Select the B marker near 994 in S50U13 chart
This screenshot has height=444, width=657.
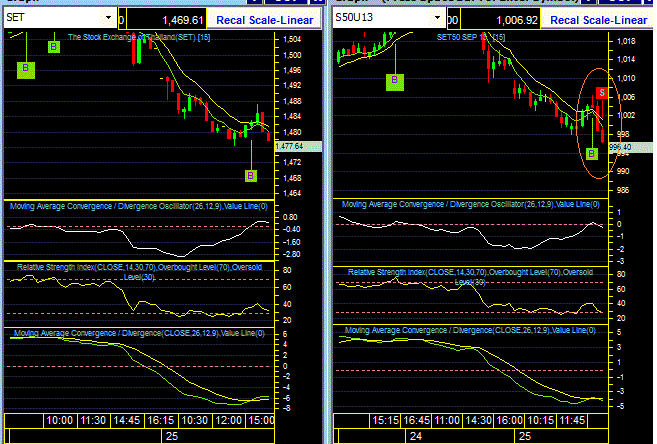(591, 154)
